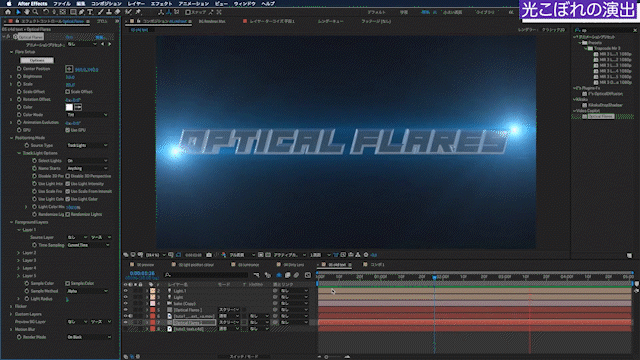Screen dimensions: 640x360
Task: Select the Rotation tool
Action: coord(46,12)
